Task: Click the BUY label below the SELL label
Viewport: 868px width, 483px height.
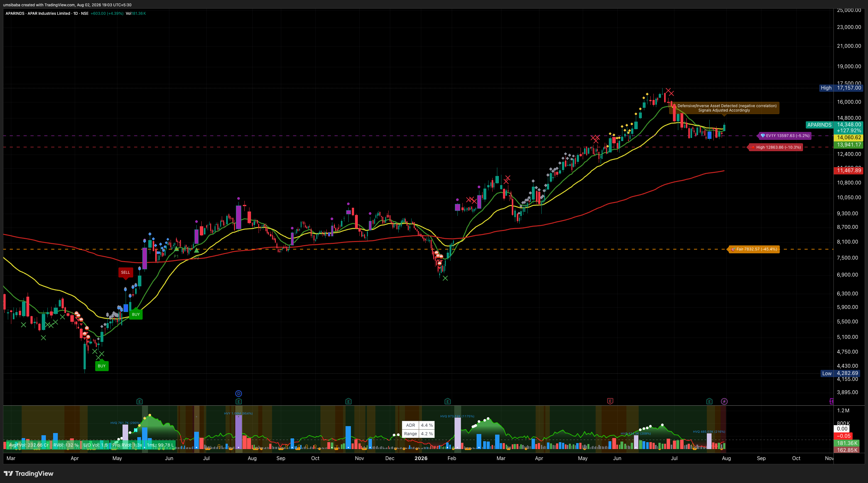Action: click(x=136, y=314)
